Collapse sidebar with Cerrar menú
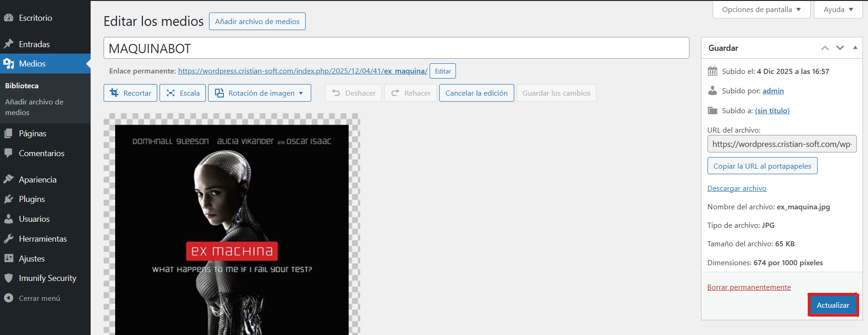Screen dimensions: 868x335 (x=39, y=298)
